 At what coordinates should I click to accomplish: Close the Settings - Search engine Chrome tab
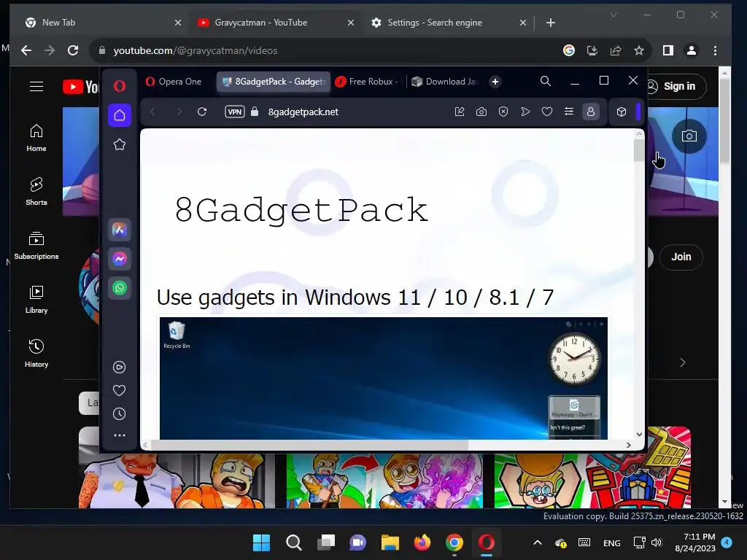tap(522, 23)
